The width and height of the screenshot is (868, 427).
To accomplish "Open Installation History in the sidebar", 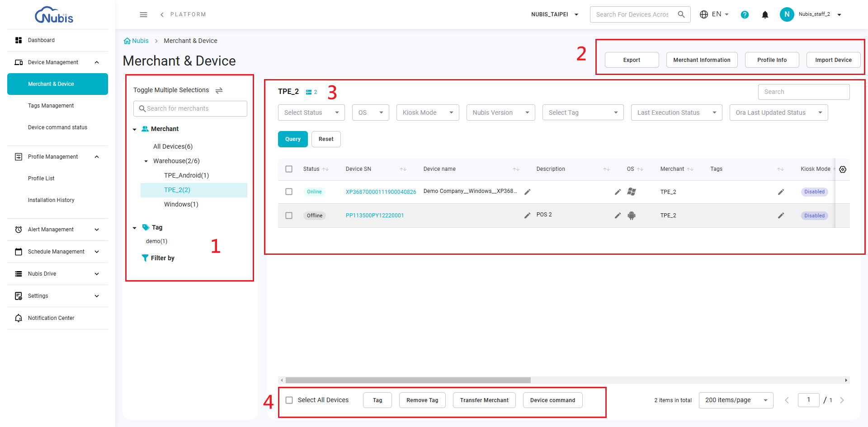I will 57,200.
